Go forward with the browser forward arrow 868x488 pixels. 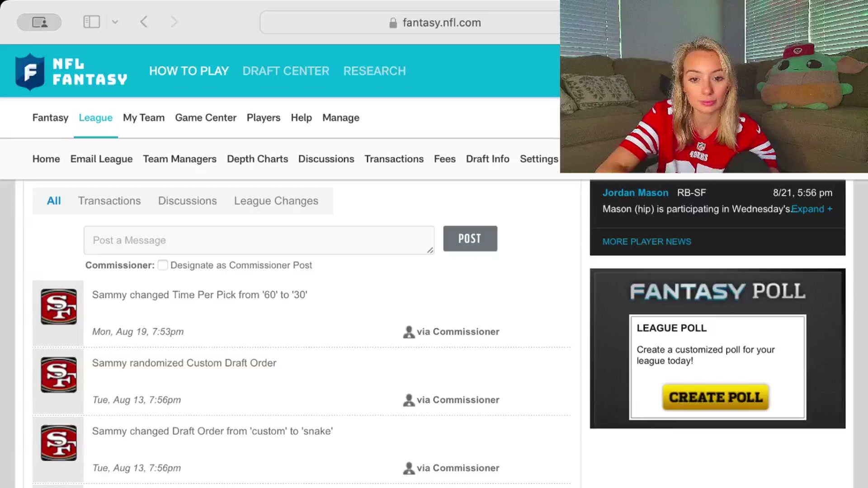tap(174, 22)
